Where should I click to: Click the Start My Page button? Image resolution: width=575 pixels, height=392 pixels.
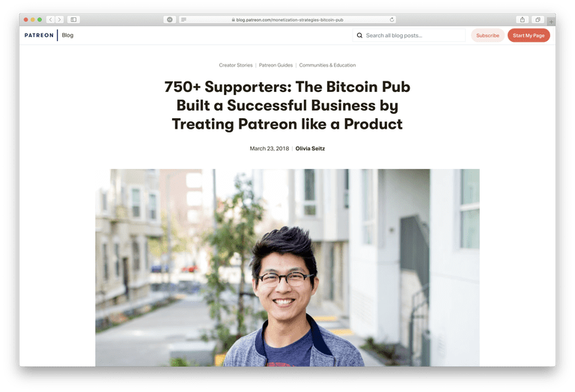(x=529, y=36)
